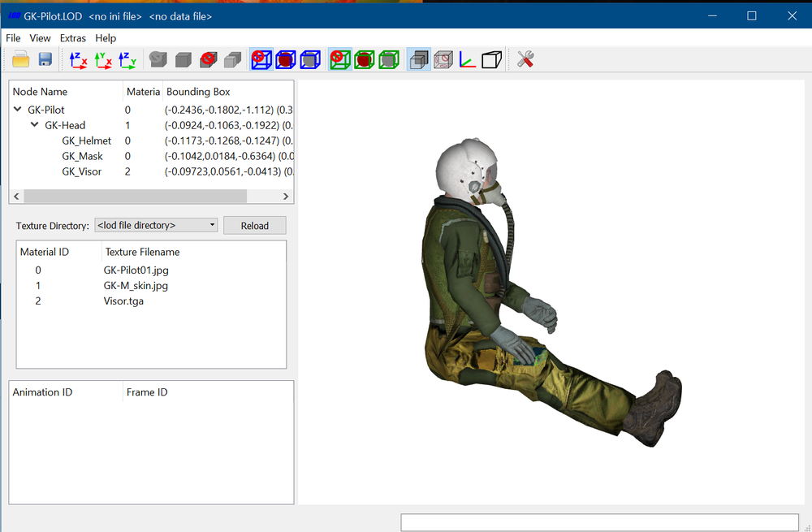Maximize the GK-Pilot.LOD window
The width and height of the screenshot is (812, 532).
tap(752, 16)
